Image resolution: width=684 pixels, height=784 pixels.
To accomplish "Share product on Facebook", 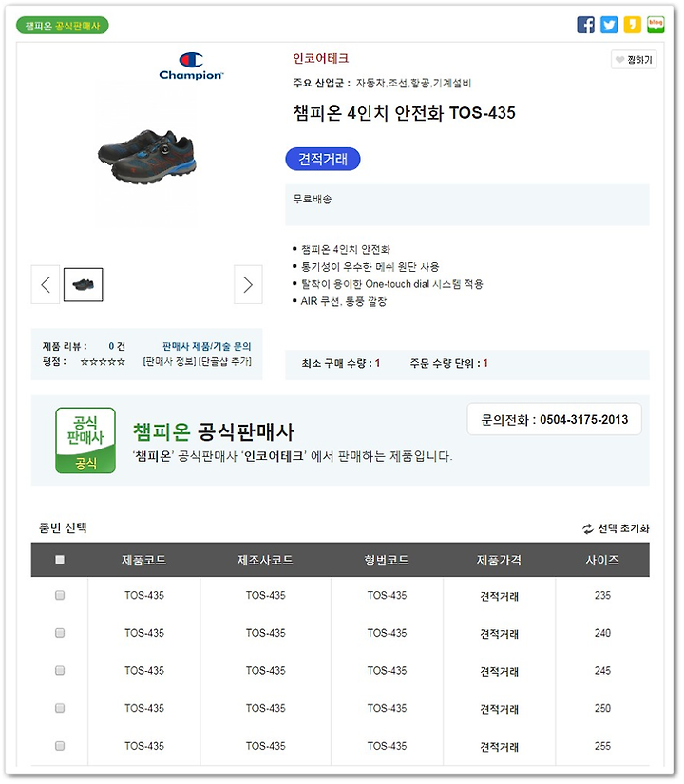I will point(585,25).
